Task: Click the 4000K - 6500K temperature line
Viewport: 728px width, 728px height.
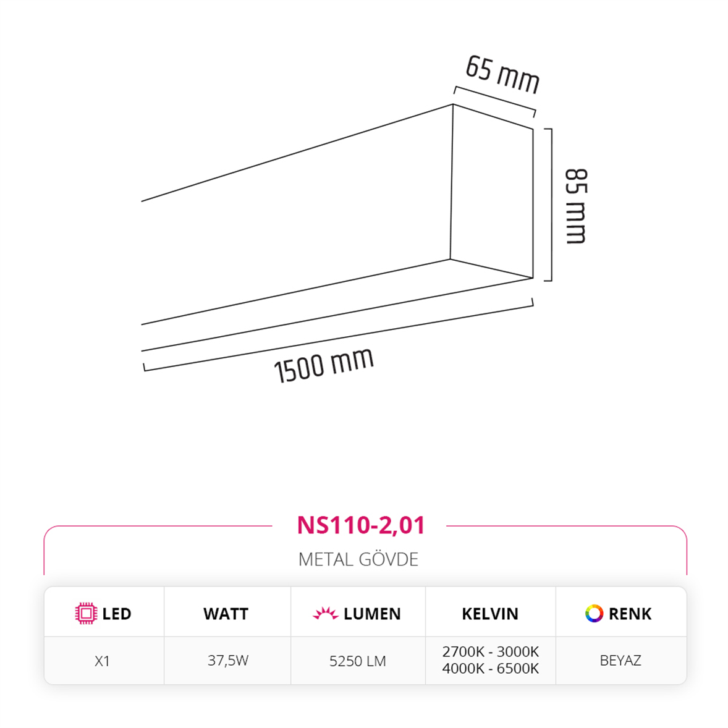Action: 491,669
